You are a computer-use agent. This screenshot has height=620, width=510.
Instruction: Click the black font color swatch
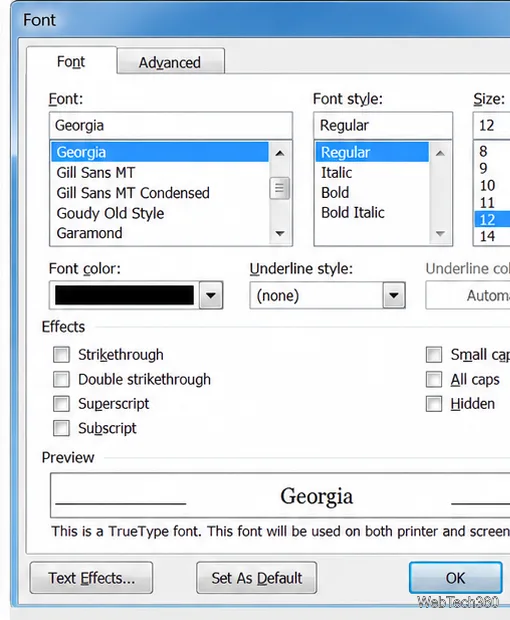pyautogui.click(x=125, y=295)
